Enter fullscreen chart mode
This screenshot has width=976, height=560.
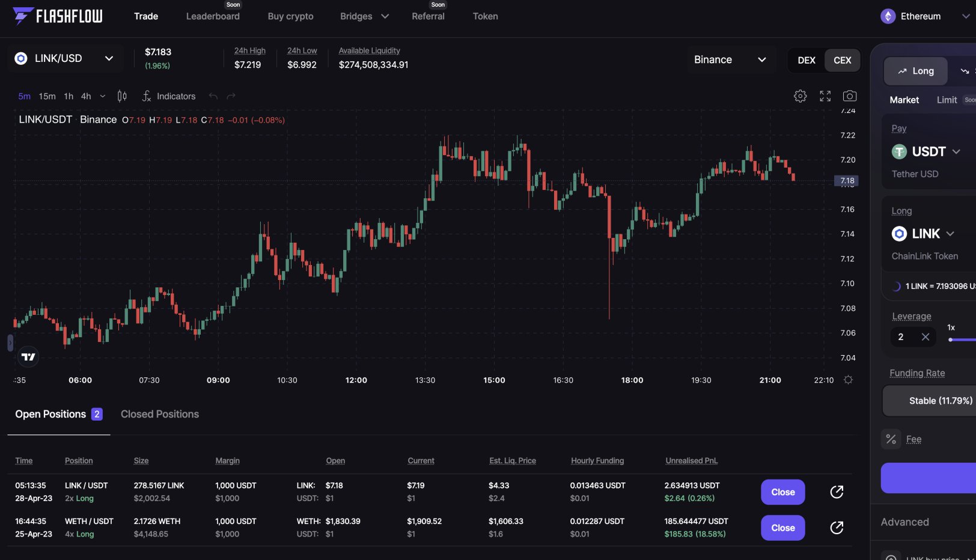825,96
